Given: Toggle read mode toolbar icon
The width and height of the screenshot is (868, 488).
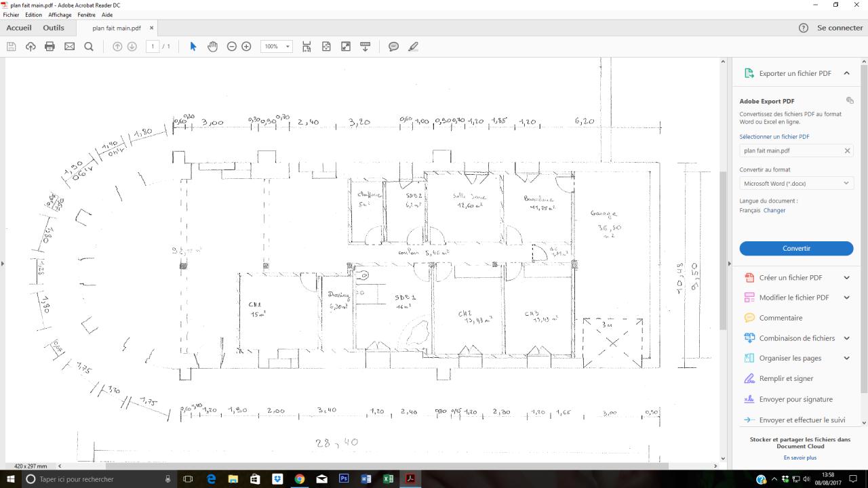Looking at the screenshot, I should point(366,46).
